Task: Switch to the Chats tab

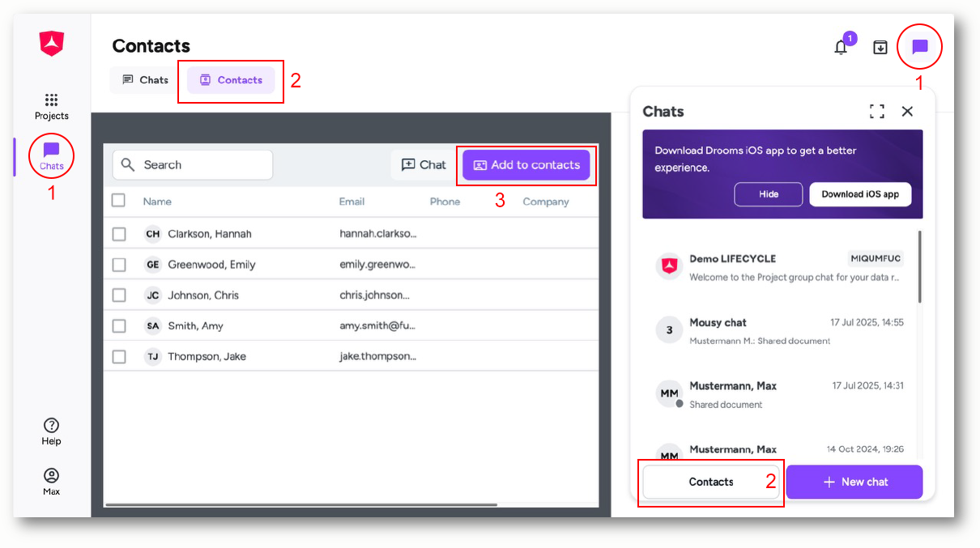Action: 146,80
